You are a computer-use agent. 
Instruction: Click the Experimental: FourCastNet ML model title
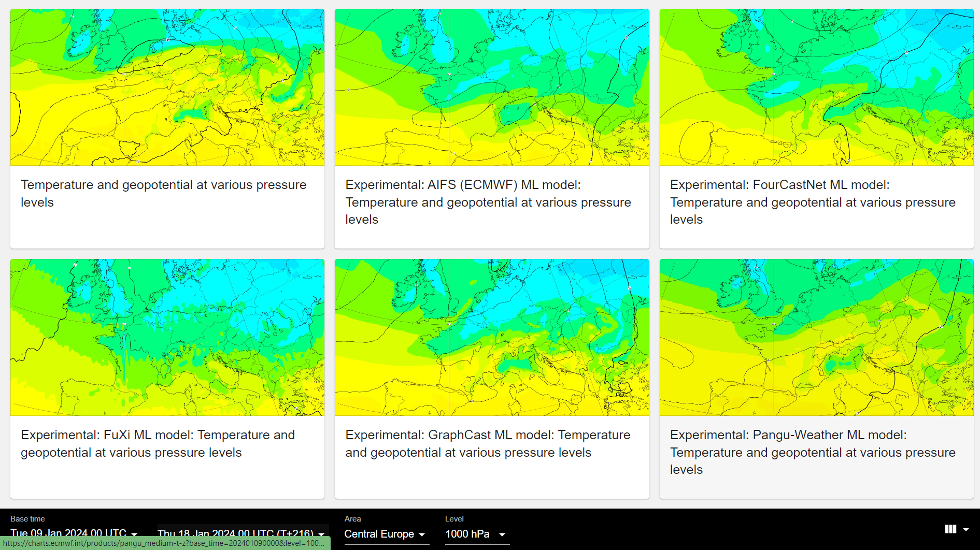point(813,202)
